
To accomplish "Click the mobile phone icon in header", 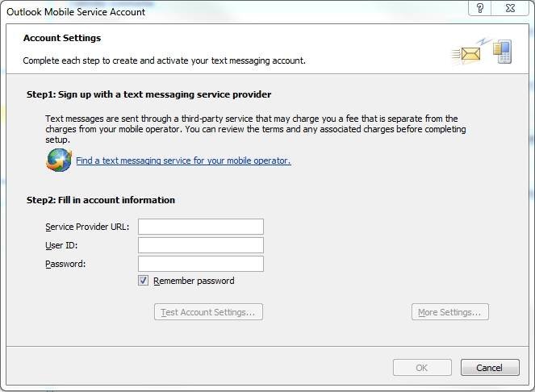I will (x=502, y=52).
